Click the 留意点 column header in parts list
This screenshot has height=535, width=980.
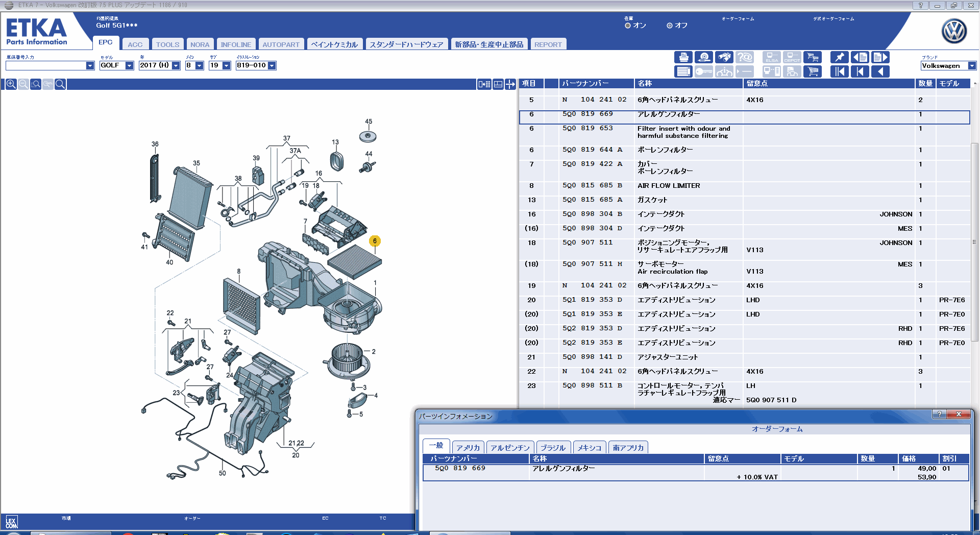click(x=828, y=84)
